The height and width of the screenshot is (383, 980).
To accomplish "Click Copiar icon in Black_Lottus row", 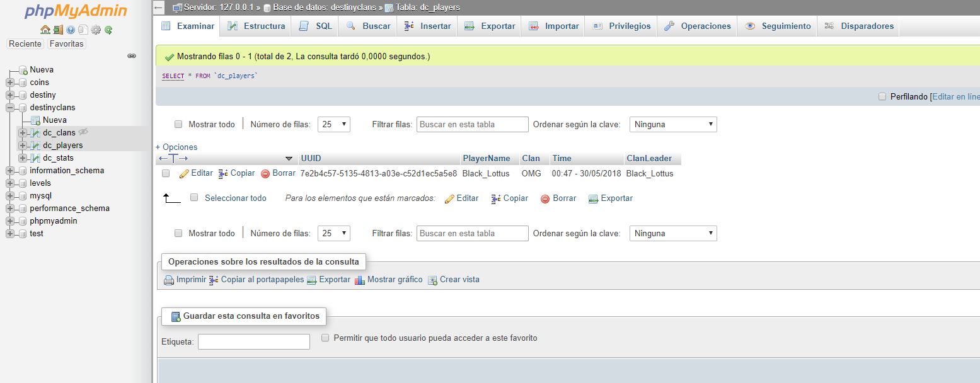I will (223, 173).
